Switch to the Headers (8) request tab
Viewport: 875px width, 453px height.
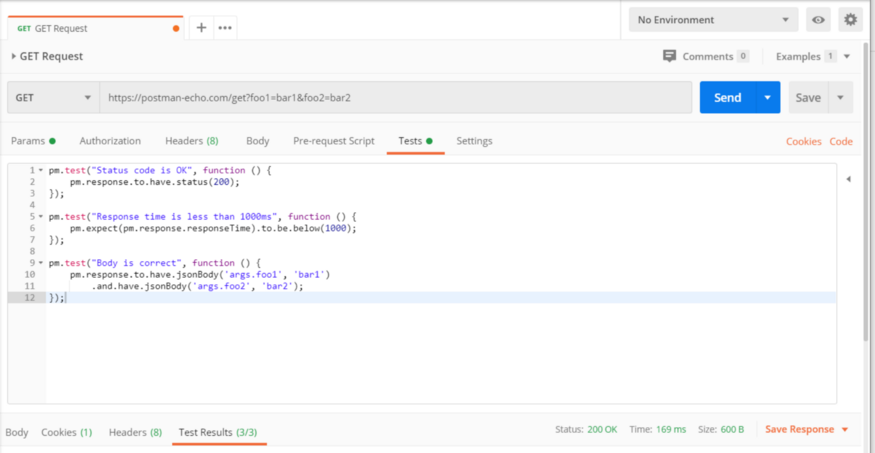pyautogui.click(x=191, y=141)
